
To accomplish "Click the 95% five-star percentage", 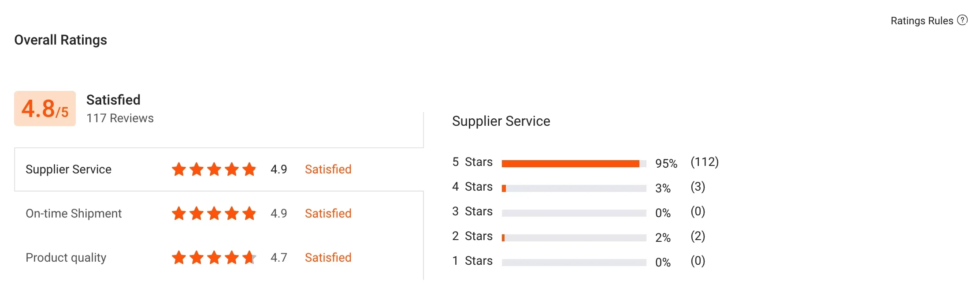I will 666,164.
